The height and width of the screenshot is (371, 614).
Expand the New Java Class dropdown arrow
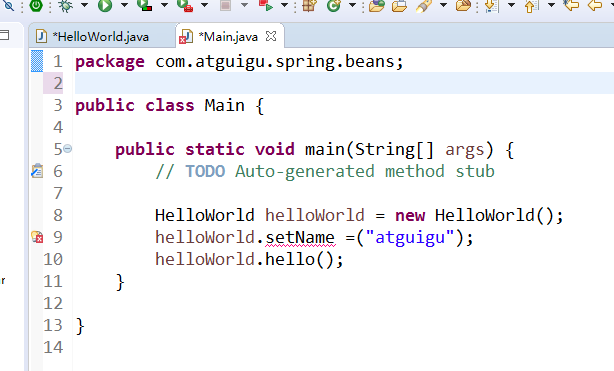coord(352,5)
